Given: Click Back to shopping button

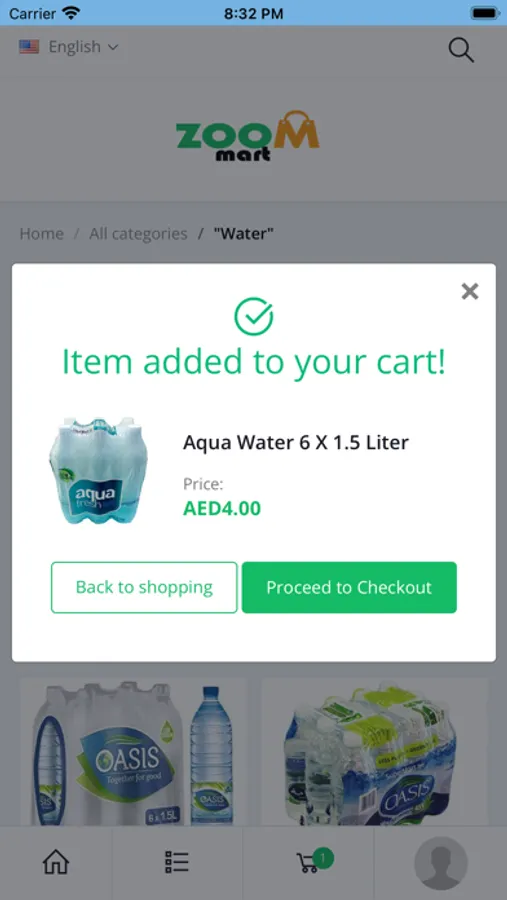Looking at the screenshot, I should 144,587.
